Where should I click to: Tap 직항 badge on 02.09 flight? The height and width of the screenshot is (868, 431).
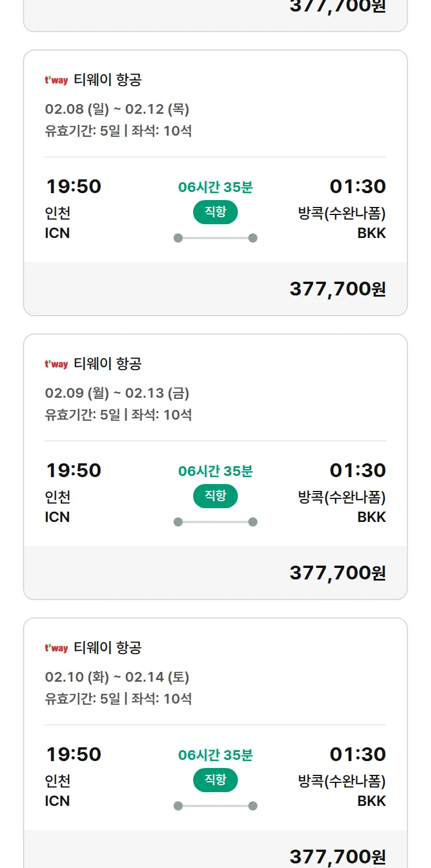coord(215,496)
